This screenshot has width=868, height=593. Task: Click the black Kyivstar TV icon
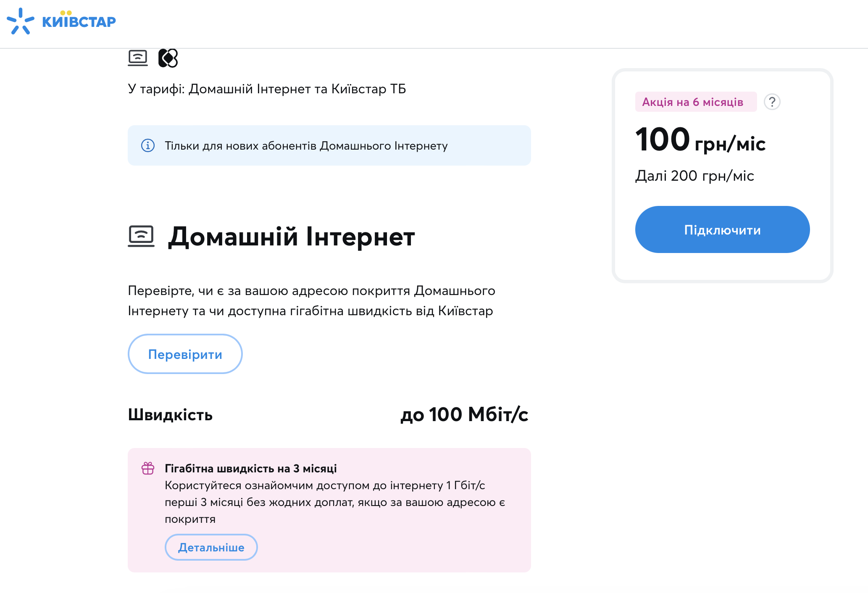[168, 58]
